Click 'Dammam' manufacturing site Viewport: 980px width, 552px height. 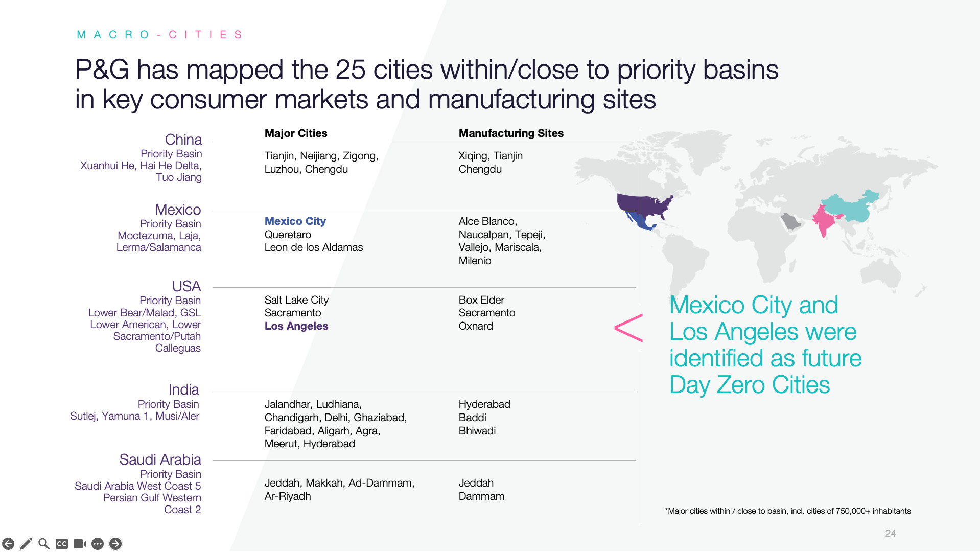481,496
